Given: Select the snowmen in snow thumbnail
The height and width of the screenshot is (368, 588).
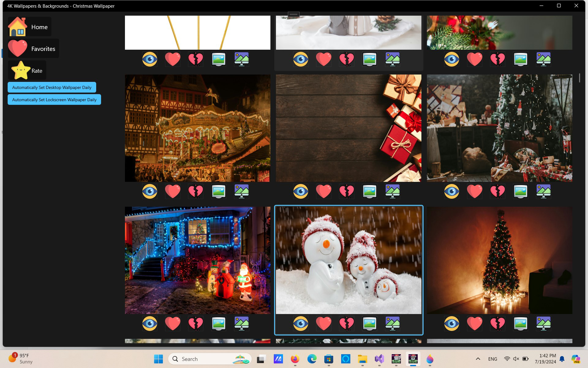Looking at the screenshot, I should (x=349, y=260).
